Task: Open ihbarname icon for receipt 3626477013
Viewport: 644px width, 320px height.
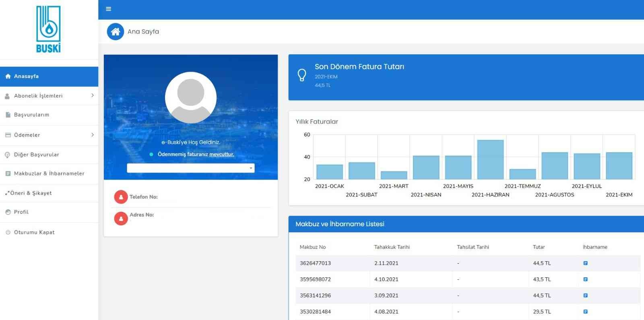Action: tap(585, 263)
